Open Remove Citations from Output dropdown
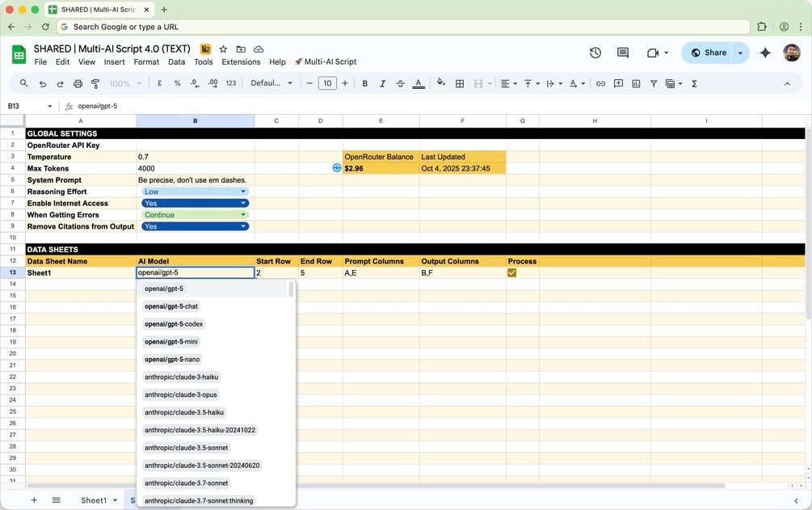 coord(196,226)
